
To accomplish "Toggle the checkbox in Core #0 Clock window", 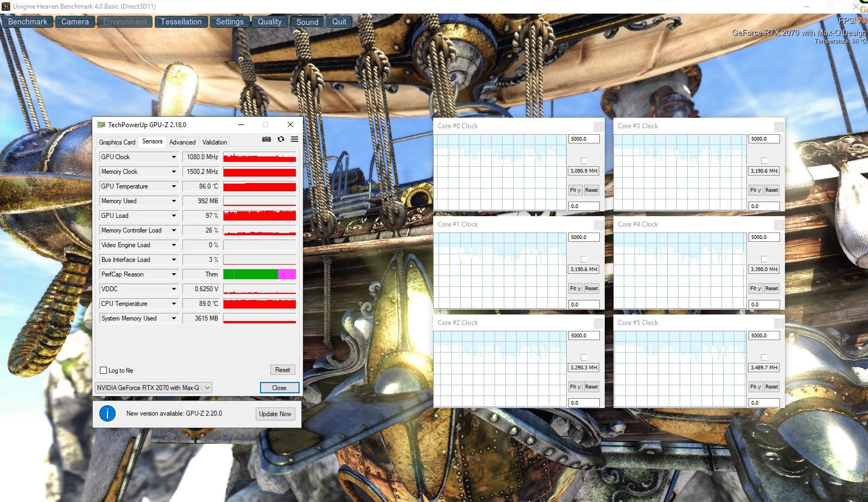I will 584,161.
